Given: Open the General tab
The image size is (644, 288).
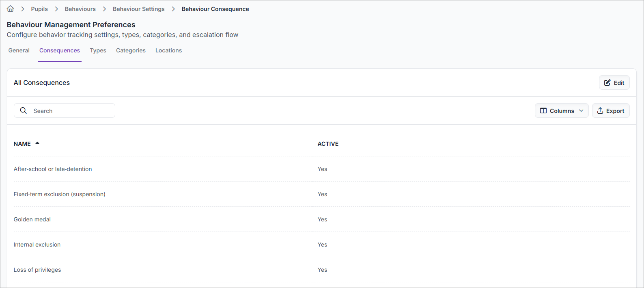Looking at the screenshot, I should click(19, 50).
